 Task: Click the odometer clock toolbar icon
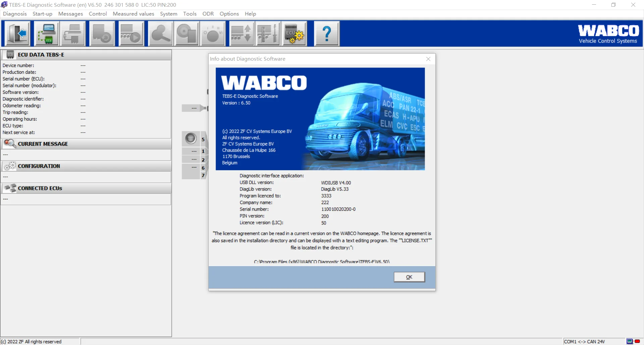tap(213, 33)
